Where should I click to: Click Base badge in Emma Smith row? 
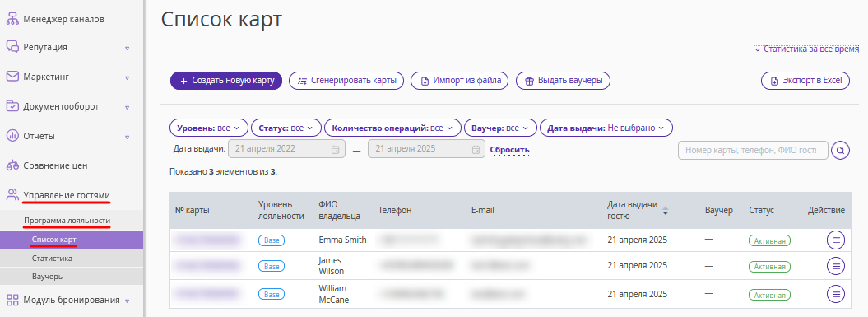[x=272, y=240]
